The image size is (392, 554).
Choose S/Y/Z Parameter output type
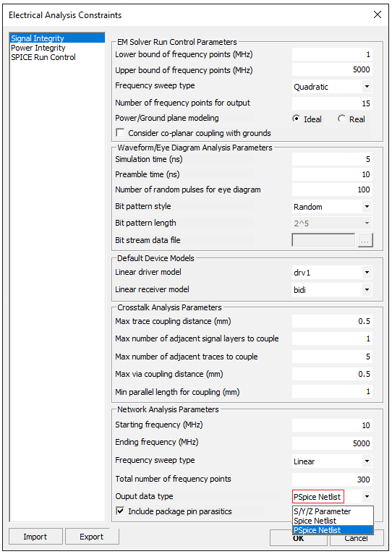click(333, 511)
